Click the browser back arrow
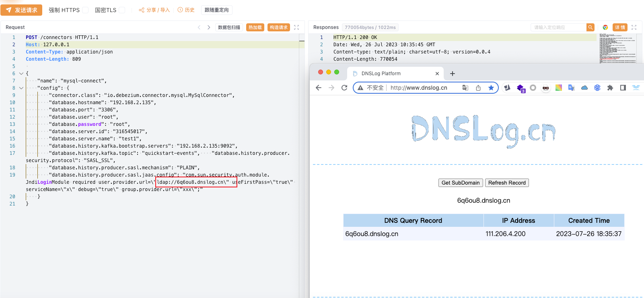This screenshot has height=298, width=644. (319, 88)
